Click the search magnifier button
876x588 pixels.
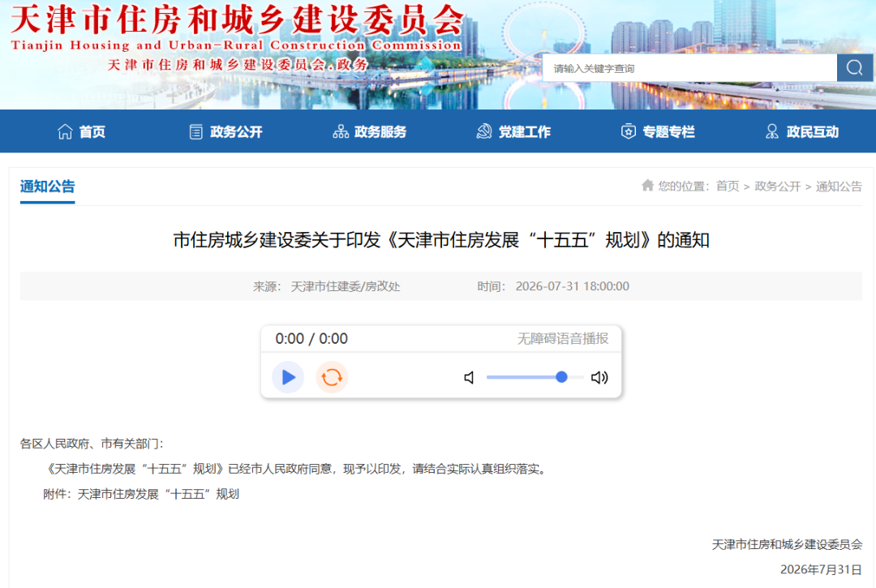pos(855,68)
